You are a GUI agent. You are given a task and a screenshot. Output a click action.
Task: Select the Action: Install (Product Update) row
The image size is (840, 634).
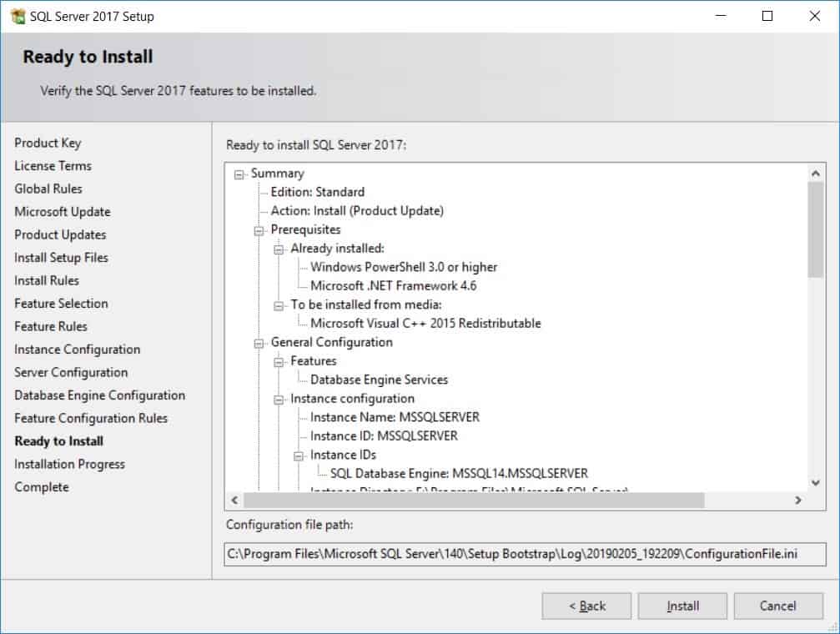click(x=357, y=211)
